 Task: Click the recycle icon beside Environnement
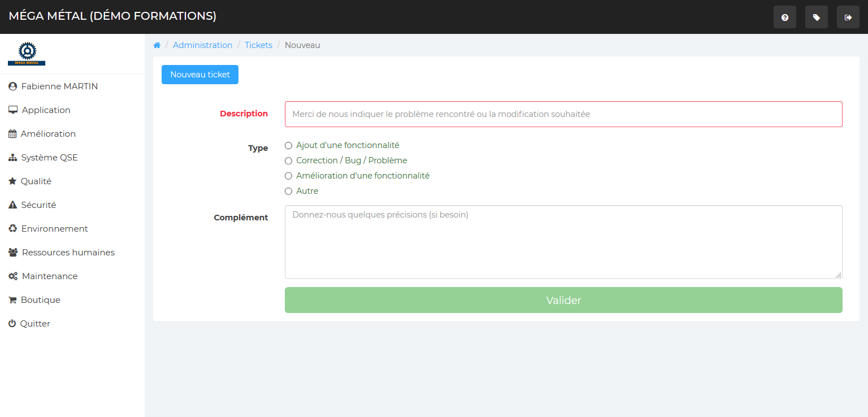12,229
